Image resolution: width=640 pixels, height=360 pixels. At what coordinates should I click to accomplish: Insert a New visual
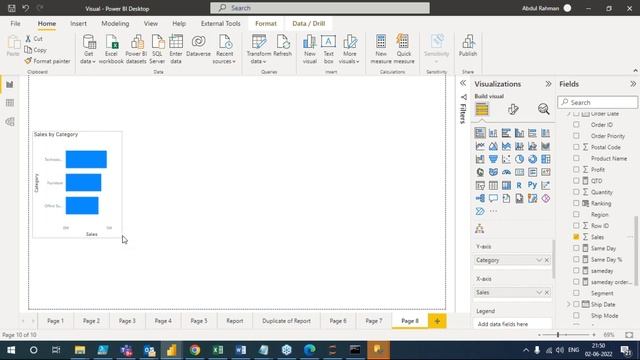pos(310,49)
